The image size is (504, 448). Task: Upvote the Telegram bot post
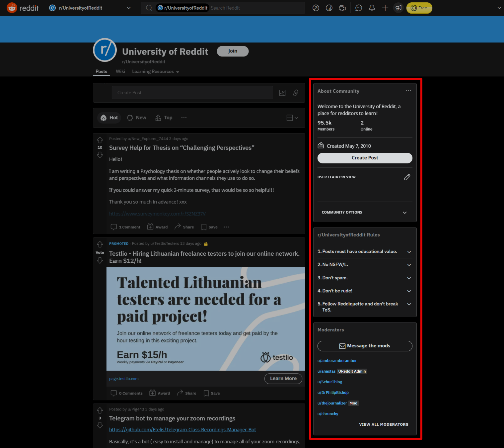click(x=100, y=410)
